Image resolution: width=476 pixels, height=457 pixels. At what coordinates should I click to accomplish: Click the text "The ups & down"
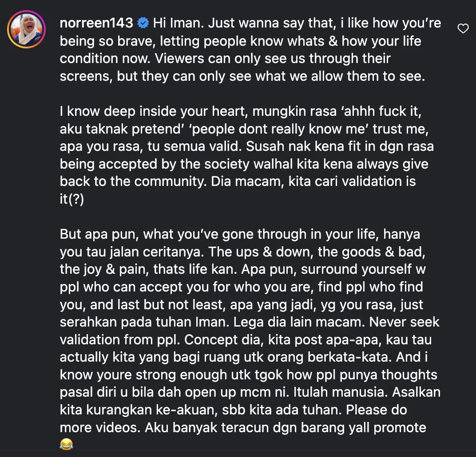pos(258,252)
